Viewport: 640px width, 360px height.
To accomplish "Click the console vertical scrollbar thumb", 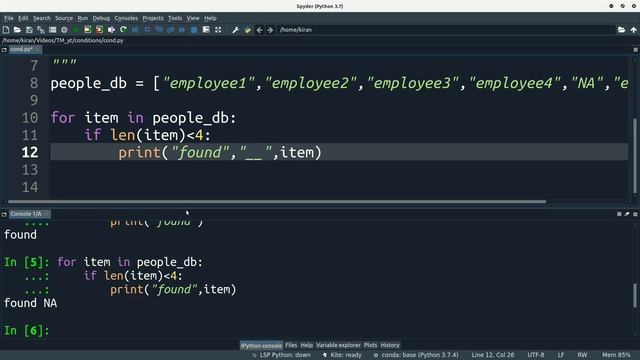I will click(635, 296).
